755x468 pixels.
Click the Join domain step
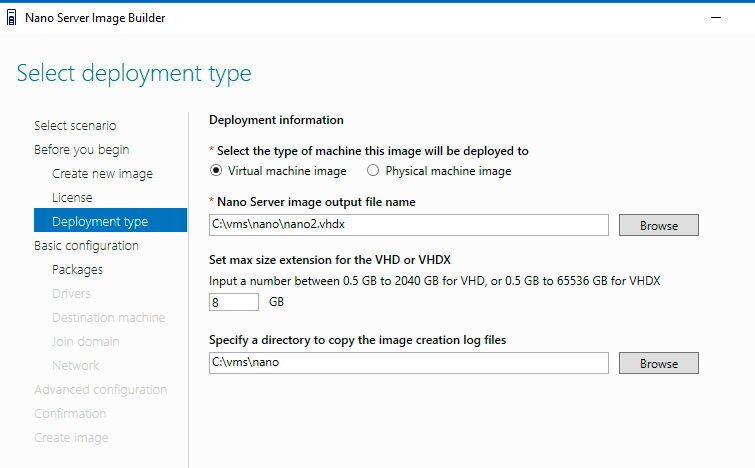(x=86, y=341)
